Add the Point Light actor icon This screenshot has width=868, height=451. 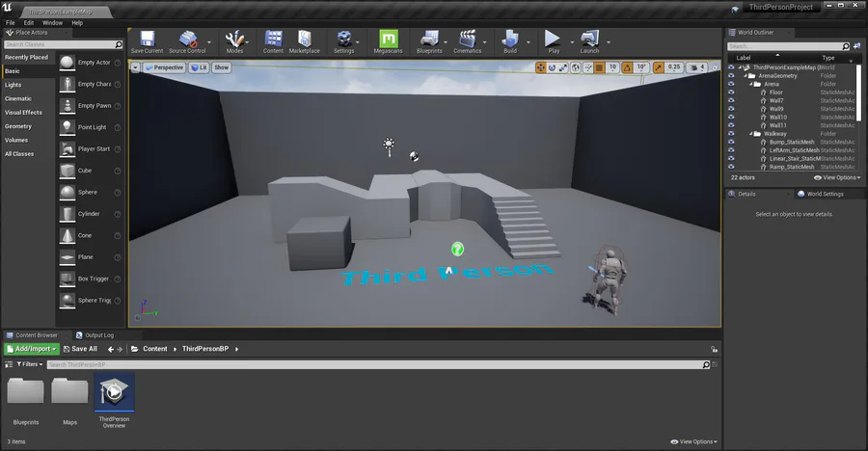[67, 127]
